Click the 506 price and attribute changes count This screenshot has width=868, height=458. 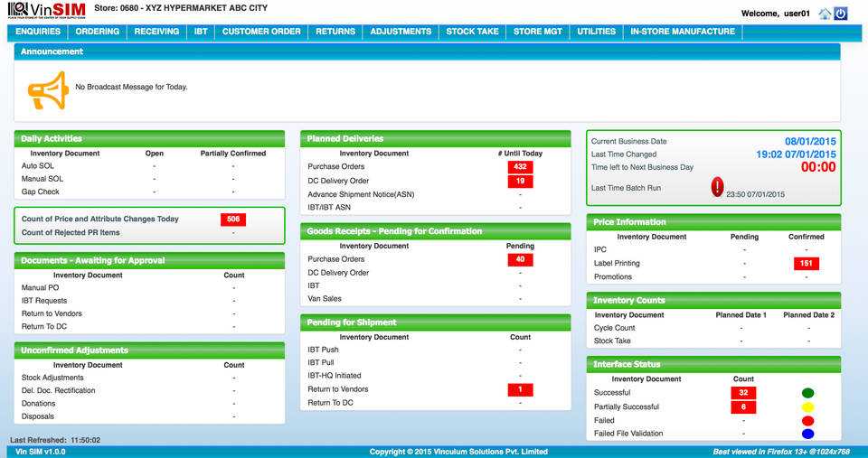tap(233, 220)
